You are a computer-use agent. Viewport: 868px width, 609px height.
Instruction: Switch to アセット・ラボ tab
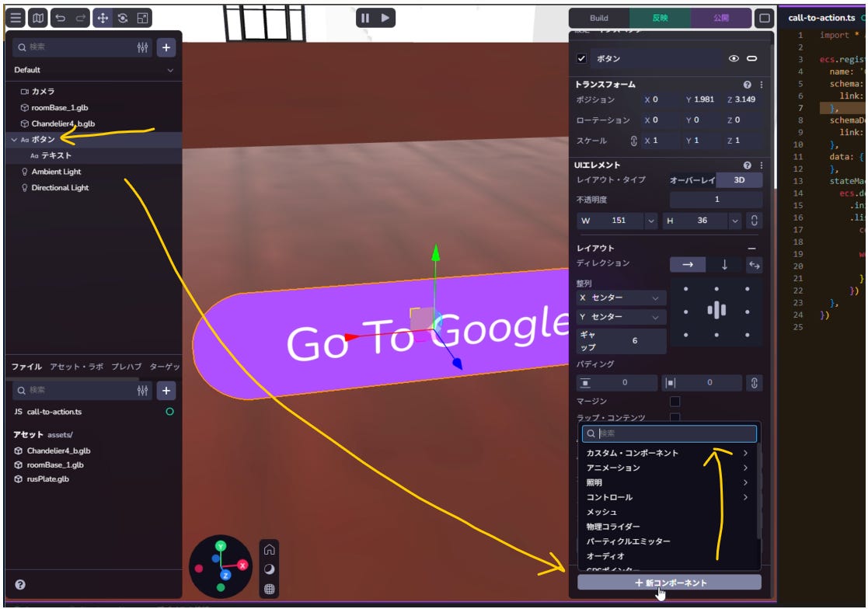coord(76,367)
